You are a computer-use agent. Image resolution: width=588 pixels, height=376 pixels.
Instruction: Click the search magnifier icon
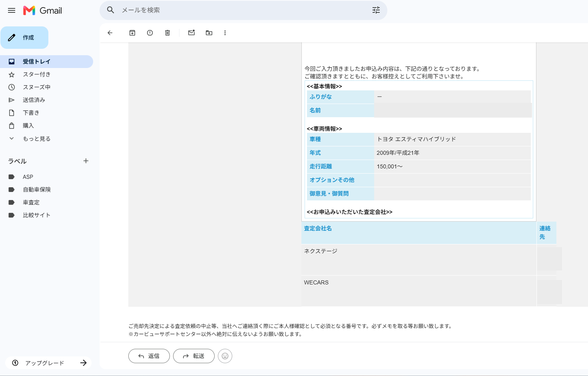pyautogui.click(x=111, y=10)
